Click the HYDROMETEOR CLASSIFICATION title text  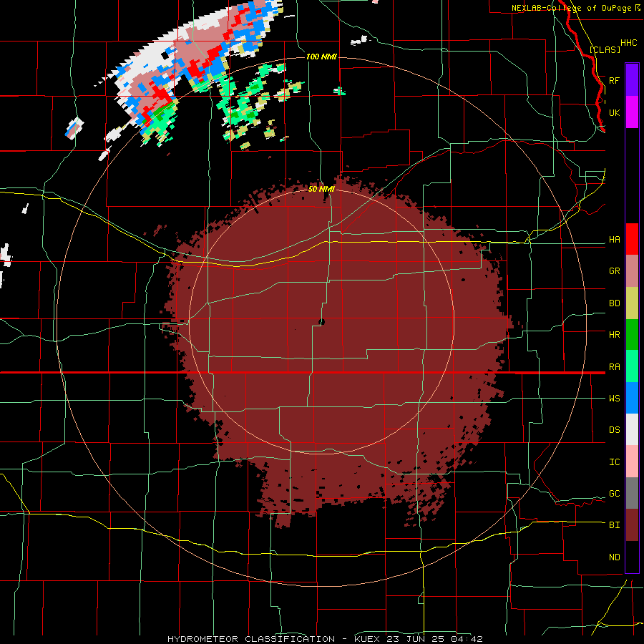click(251, 639)
